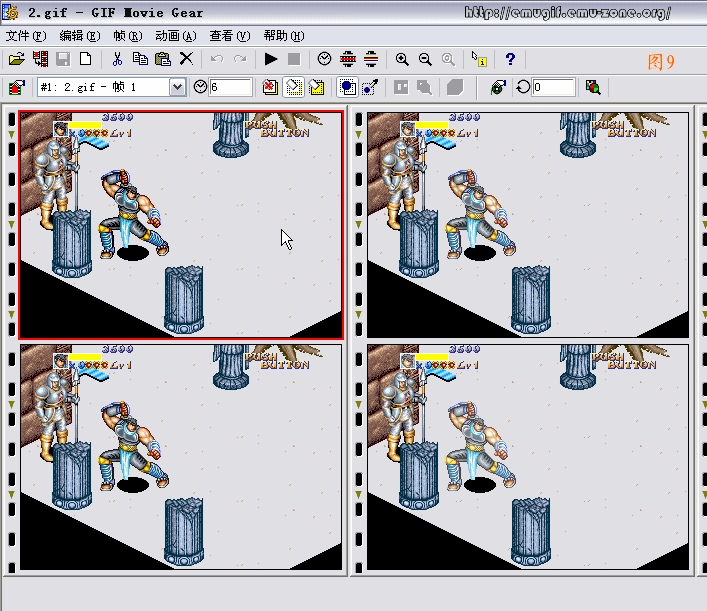Zoom out with the minus magnifier
707x611 pixels.
(x=425, y=59)
